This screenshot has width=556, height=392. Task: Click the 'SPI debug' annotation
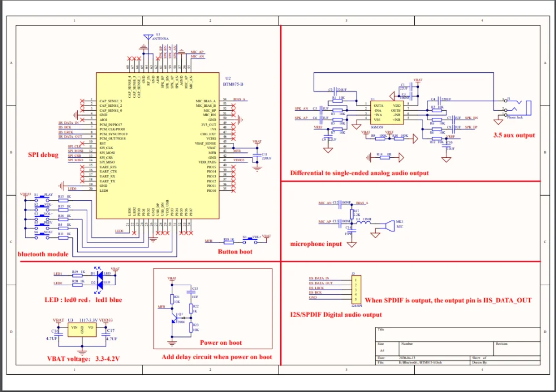point(43,155)
